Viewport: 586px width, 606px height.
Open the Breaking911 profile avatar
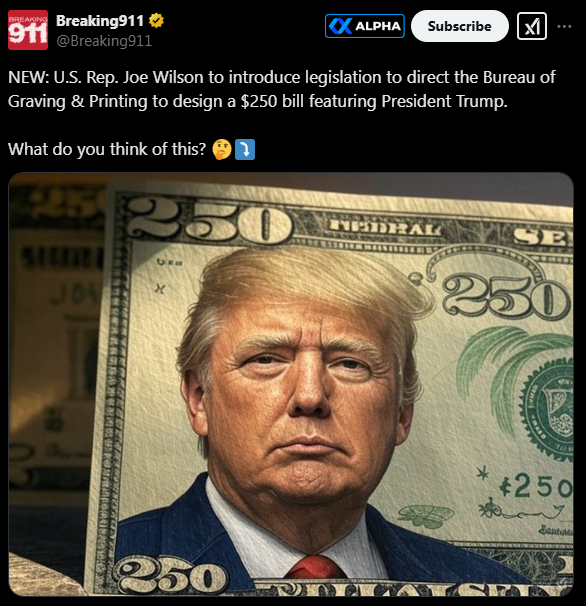[x=28, y=30]
